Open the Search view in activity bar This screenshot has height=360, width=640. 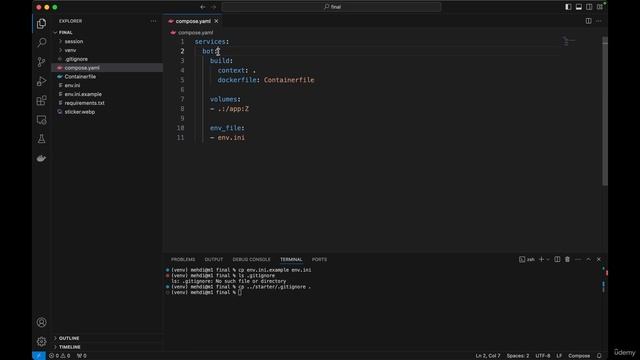(41, 42)
